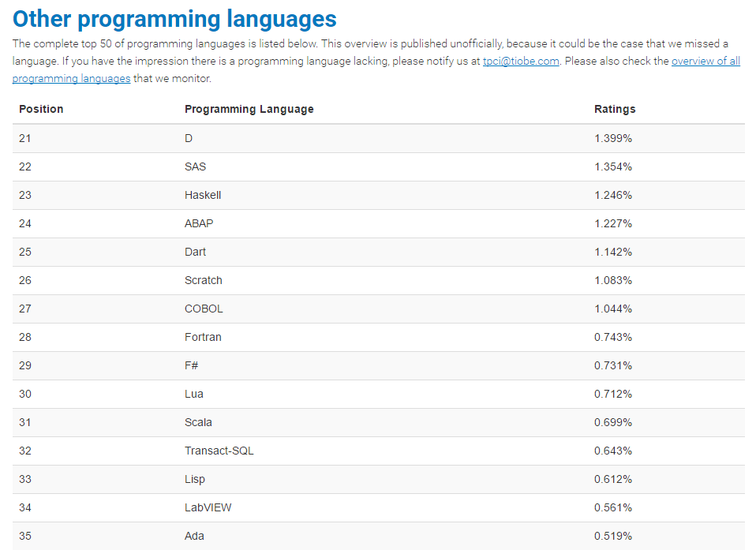Select the 1.246% rating value
Viewport: 756px width, 550px height.
tap(613, 195)
